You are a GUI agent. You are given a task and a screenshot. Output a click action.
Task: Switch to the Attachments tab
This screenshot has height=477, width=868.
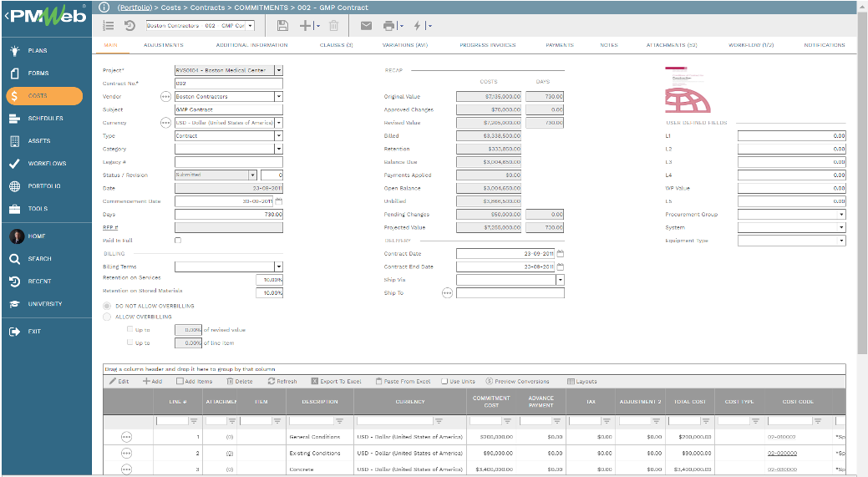click(672, 45)
